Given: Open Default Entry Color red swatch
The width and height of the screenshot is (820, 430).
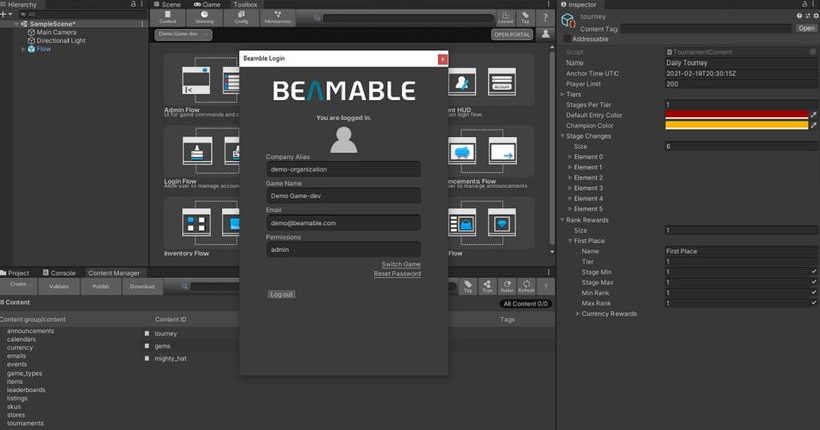Looking at the screenshot, I should [x=736, y=115].
